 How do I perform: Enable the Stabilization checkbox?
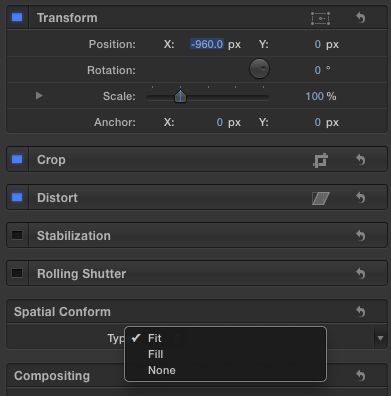(x=17, y=235)
